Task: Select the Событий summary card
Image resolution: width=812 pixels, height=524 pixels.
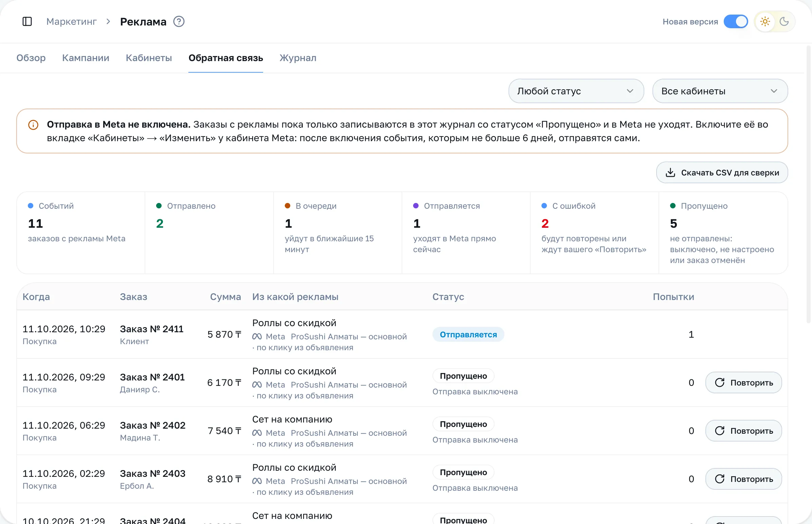Action: coord(81,233)
